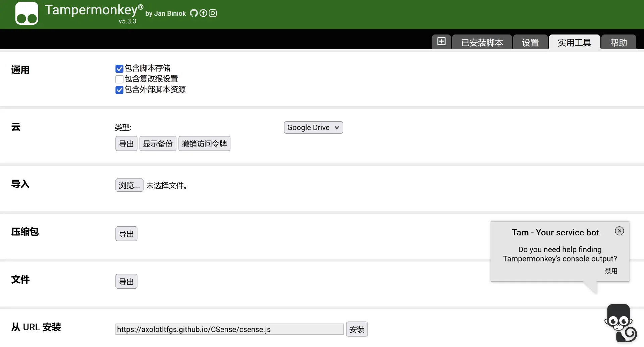
Task: Open the Facebook icon link
Action: click(x=203, y=13)
